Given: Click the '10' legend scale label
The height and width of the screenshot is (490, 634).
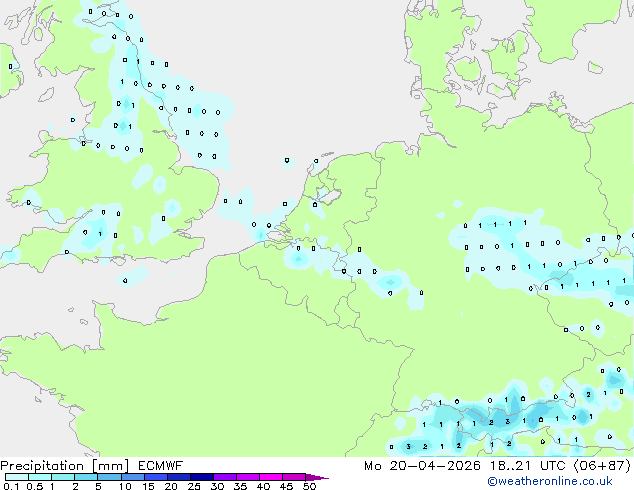Looking at the screenshot, I should click(x=125, y=486).
